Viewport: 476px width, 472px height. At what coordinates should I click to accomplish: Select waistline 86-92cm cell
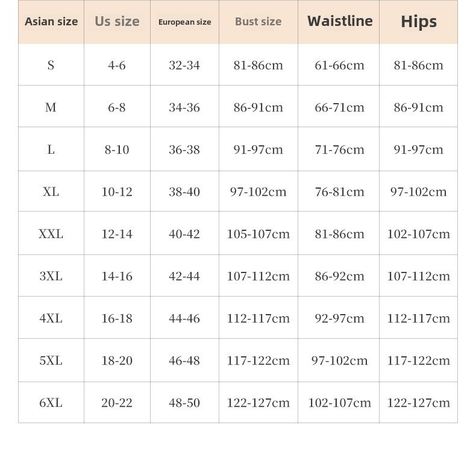339,277
